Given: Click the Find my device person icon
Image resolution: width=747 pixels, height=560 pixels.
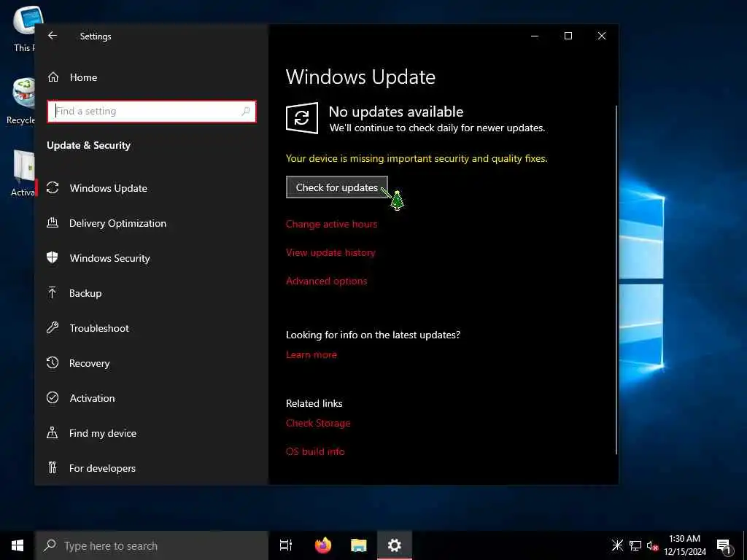Looking at the screenshot, I should point(53,432).
